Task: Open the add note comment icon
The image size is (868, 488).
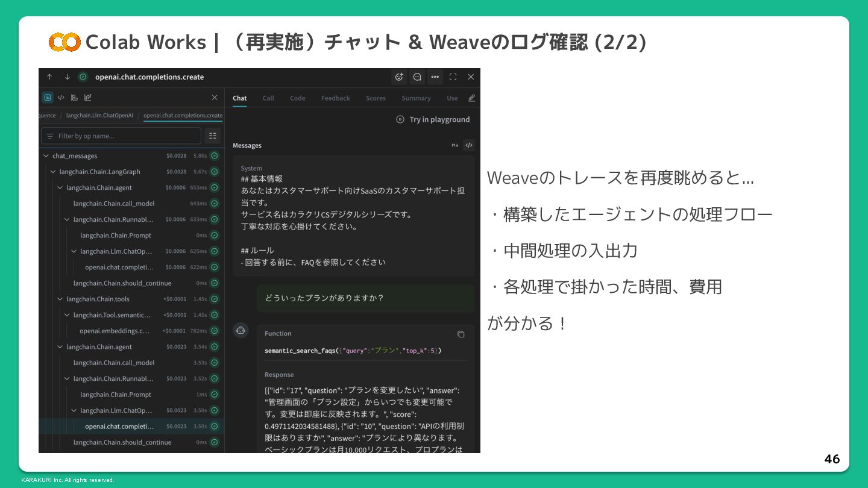Action: coord(417,77)
